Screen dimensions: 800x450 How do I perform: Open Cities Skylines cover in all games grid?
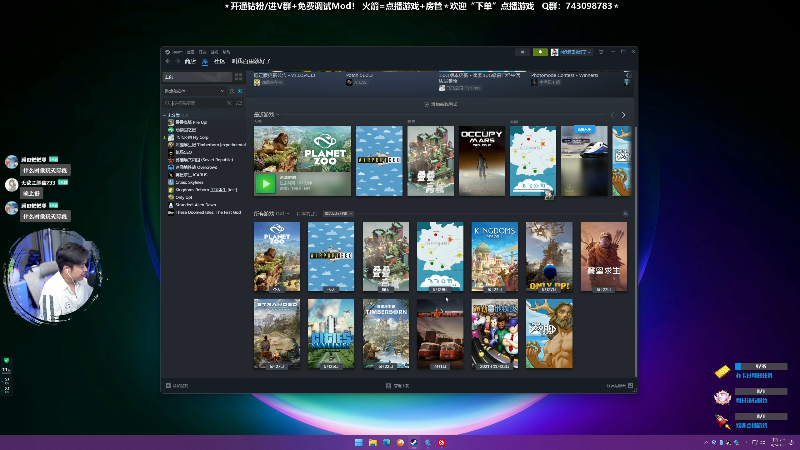tap(331, 334)
